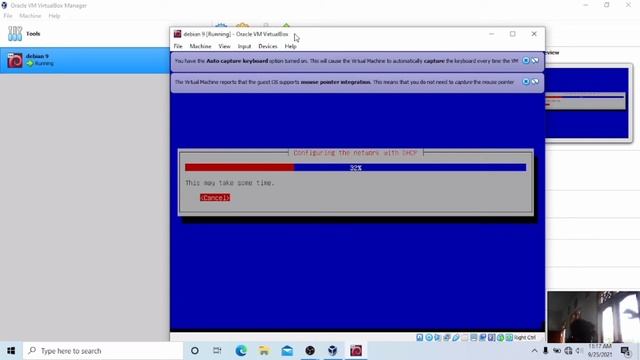Select debian 9 VM in Manager list
The image size is (640, 360).
tap(84, 60)
